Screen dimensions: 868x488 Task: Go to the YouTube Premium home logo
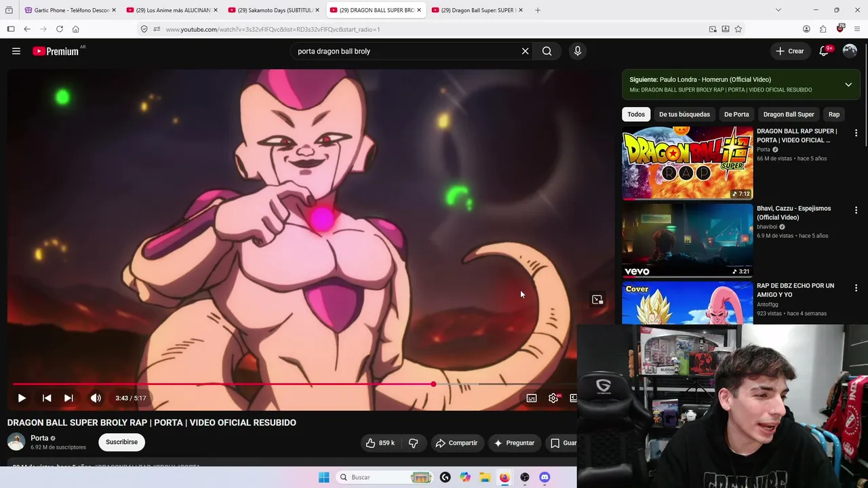56,51
